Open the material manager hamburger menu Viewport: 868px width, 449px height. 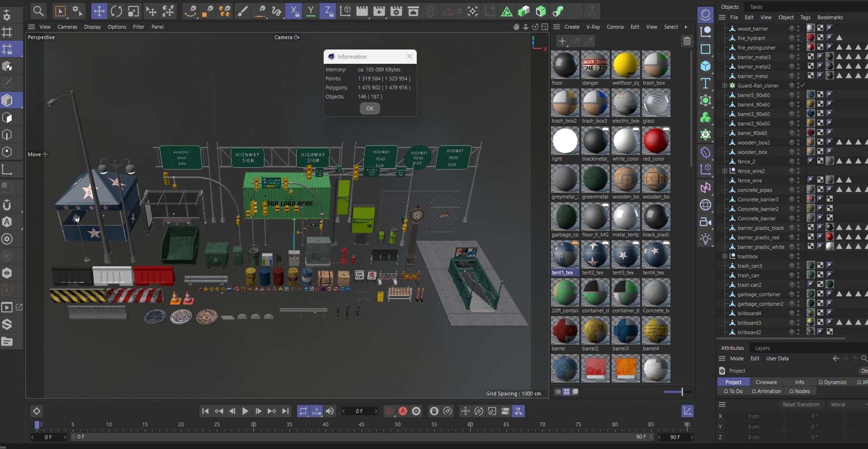coord(557,27)
